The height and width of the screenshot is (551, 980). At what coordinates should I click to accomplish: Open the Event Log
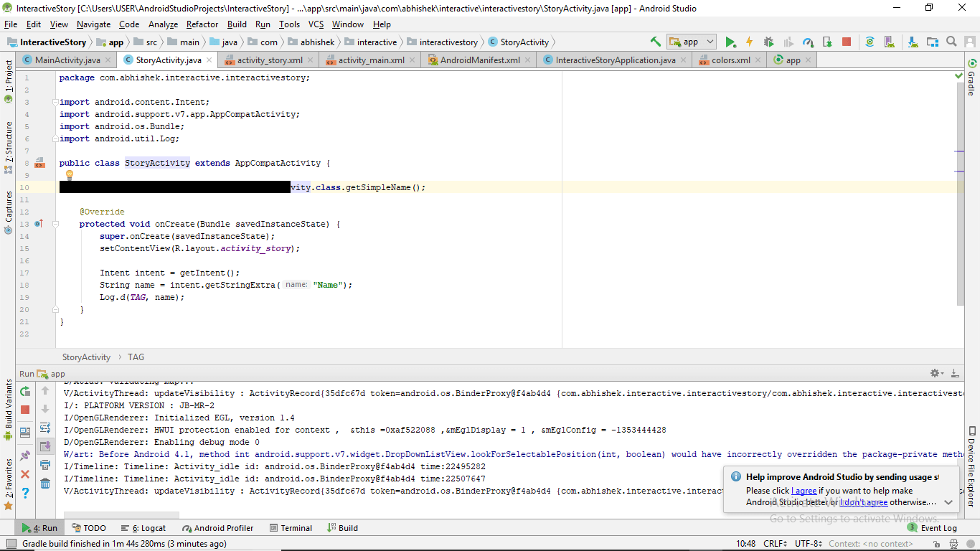pos(932,528)
